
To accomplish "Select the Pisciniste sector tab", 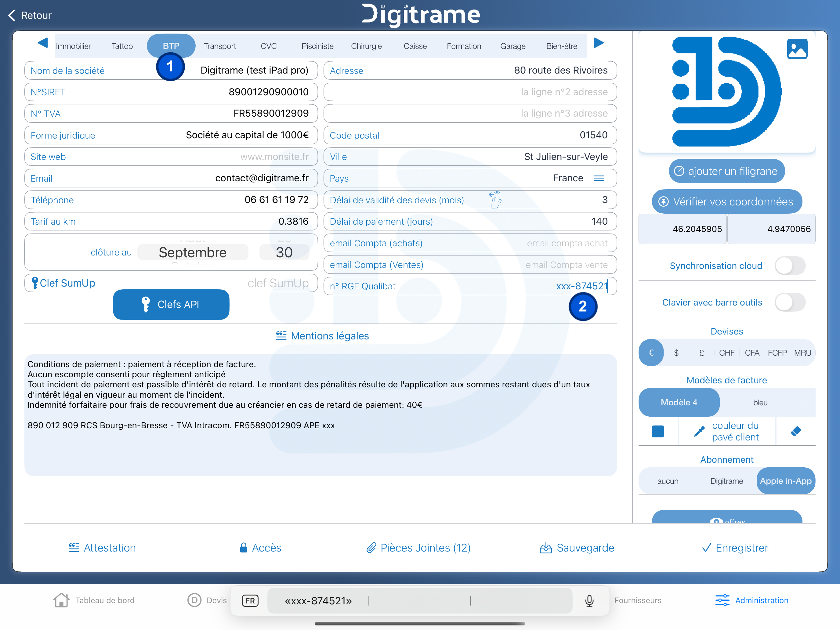I will [317, 46].
